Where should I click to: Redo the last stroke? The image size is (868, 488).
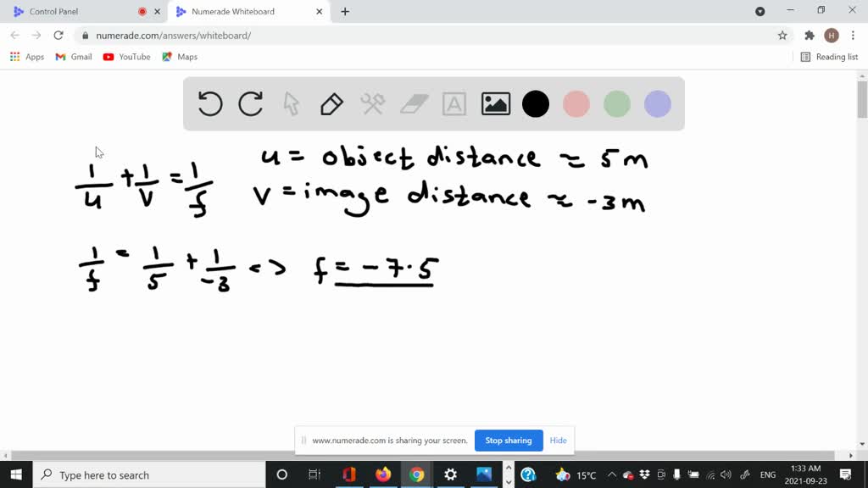[x=251, y=103]
